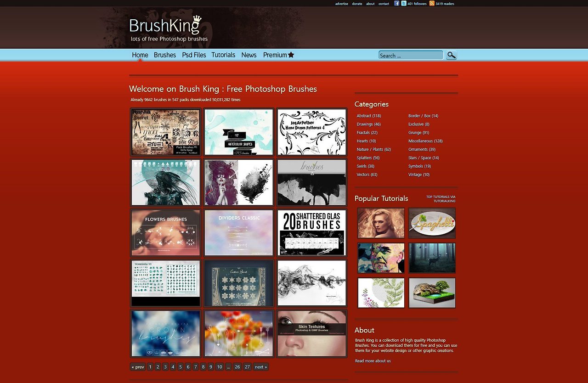Open the 3419 readers link
The image size is (588, 383).
(x=445, y=4)
